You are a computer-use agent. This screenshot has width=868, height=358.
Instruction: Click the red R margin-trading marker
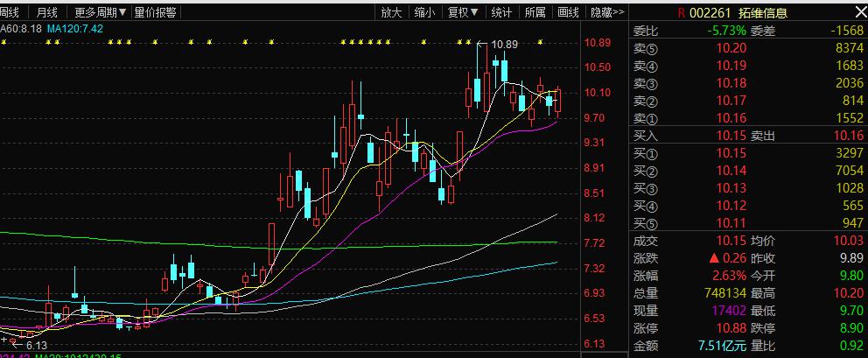[x=681, y=13]
